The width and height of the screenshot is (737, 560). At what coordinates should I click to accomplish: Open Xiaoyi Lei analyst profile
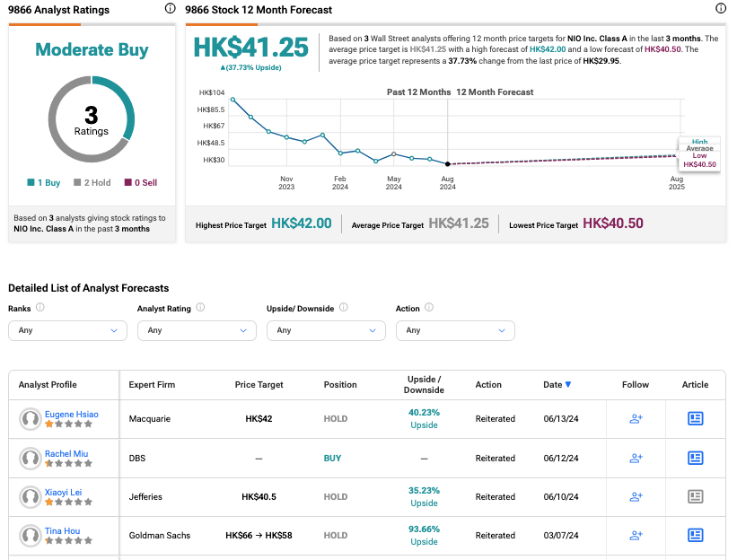pos(64,492)
